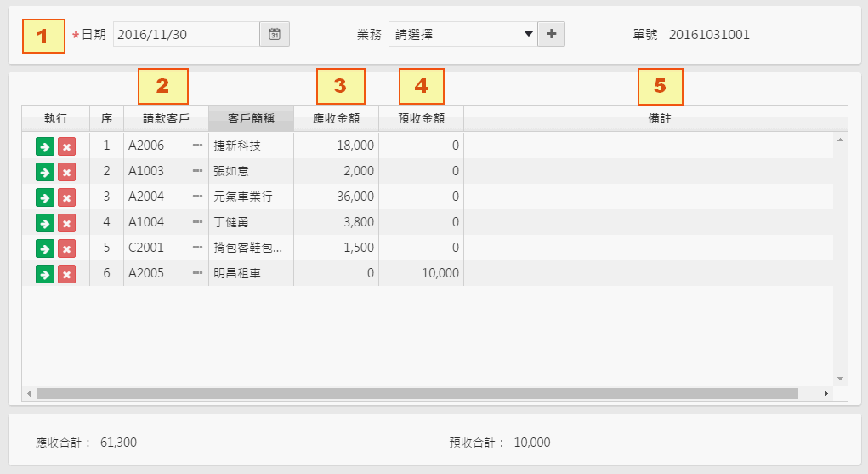This screenshot has height=474, width=868.
Task: Click the 應收合計 total 61,300
Action: [x=118, y=443]
